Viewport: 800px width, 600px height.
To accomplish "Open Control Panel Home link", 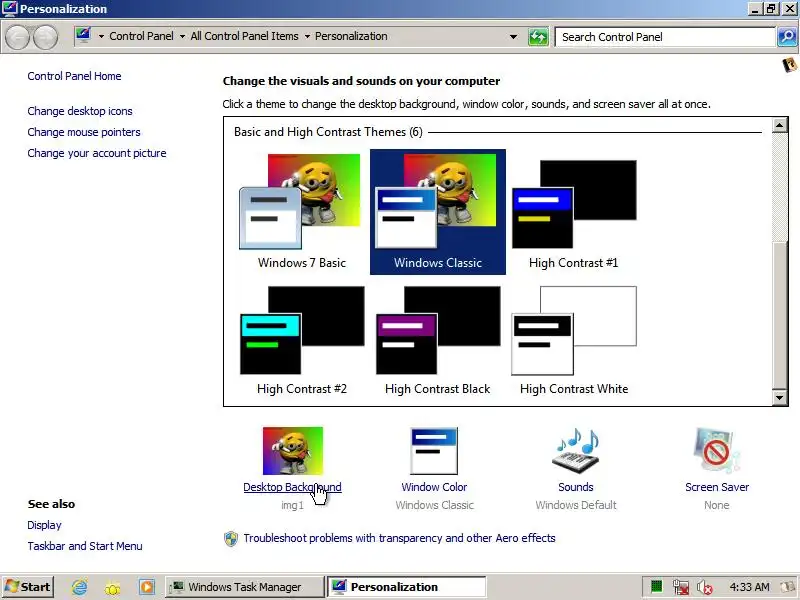I will [74, 76].
